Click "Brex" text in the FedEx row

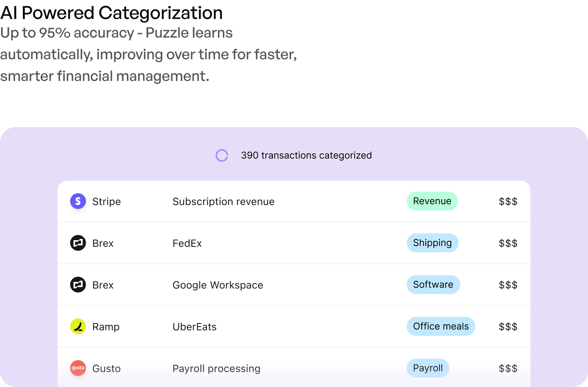pos(103,243)
